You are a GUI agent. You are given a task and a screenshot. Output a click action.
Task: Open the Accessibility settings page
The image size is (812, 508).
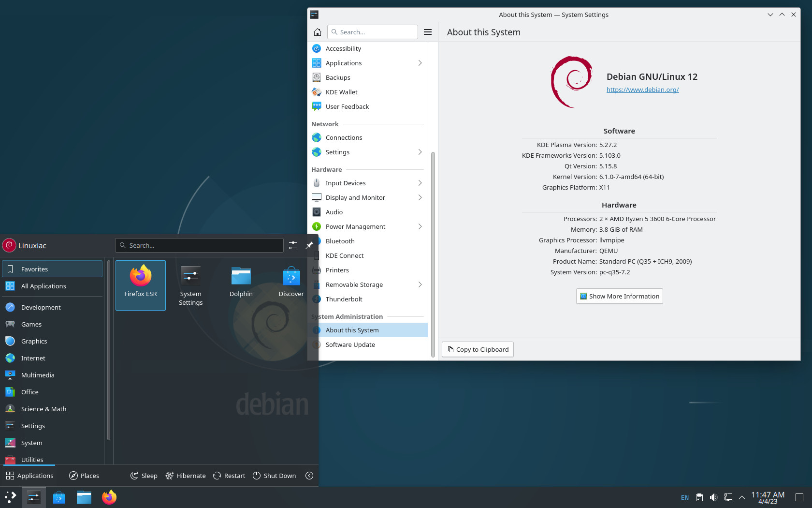[x=343, y=48]
